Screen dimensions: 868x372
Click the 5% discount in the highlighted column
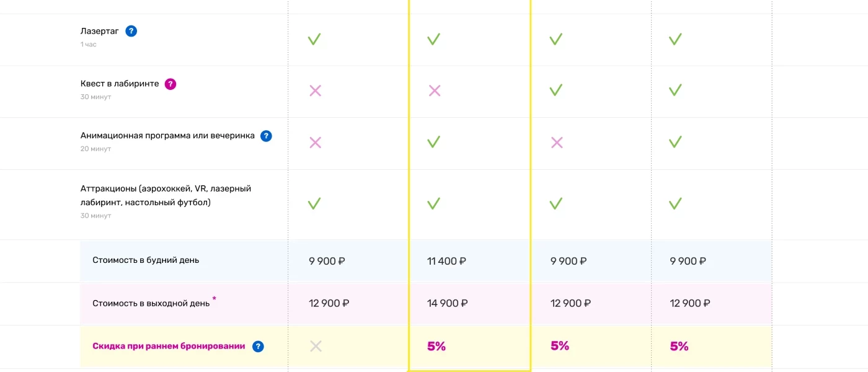pyautogui.click(x=436, y=347)
